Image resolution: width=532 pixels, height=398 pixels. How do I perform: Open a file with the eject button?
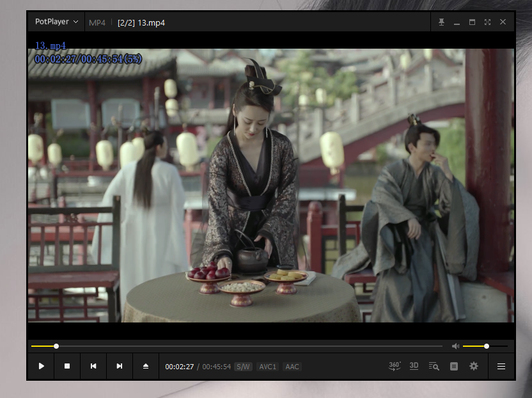tap(146, 366)
